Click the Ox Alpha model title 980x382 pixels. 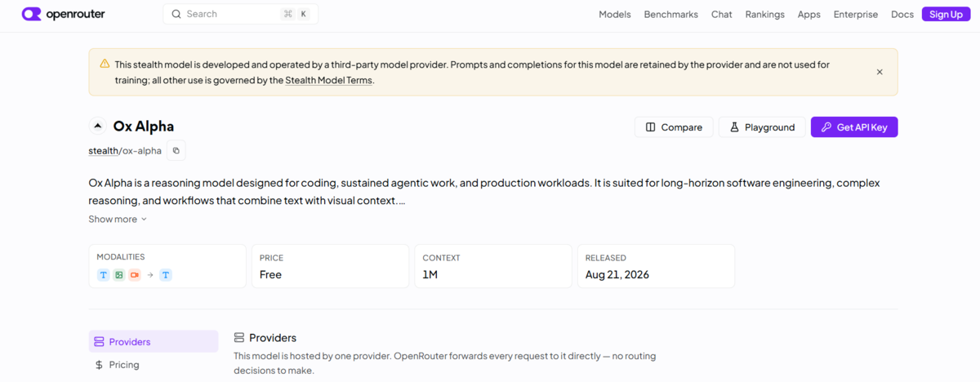tap(144, 126)
